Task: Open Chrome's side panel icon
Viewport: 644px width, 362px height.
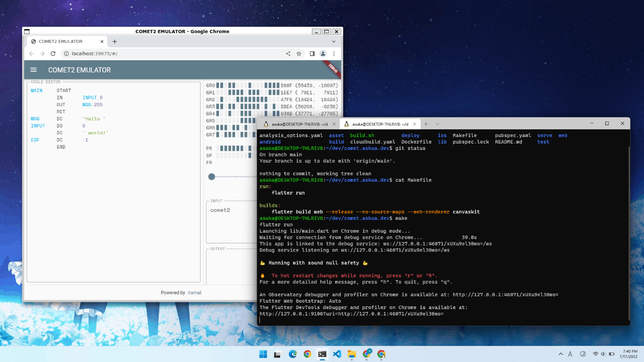Action: click(x=312, y=54)
